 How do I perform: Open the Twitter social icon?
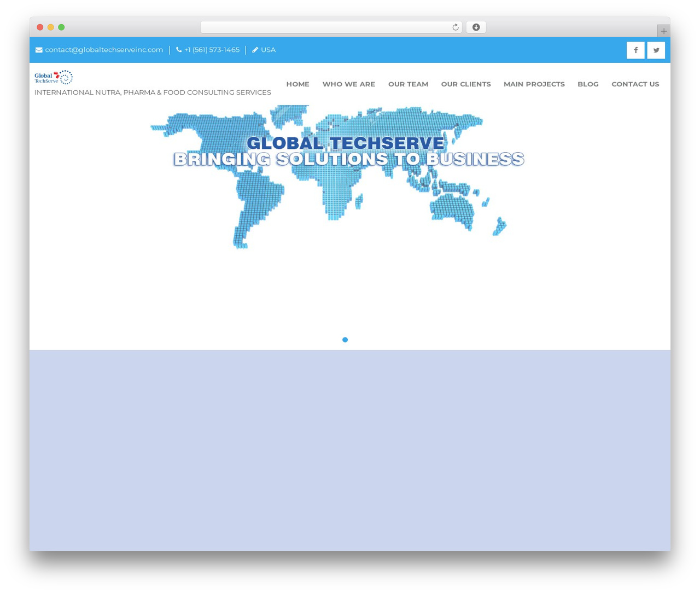[656, 50]
